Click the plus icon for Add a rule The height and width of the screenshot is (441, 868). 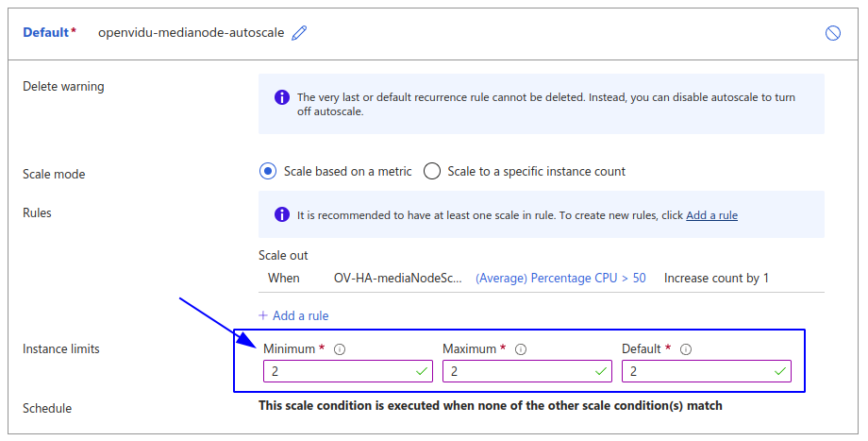point(263,315)
